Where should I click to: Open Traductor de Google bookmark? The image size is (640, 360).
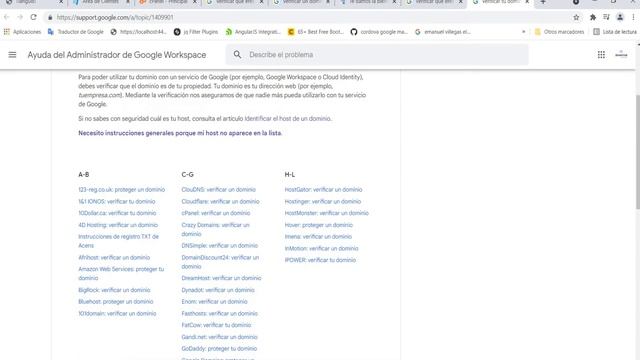tap(76, 32)
